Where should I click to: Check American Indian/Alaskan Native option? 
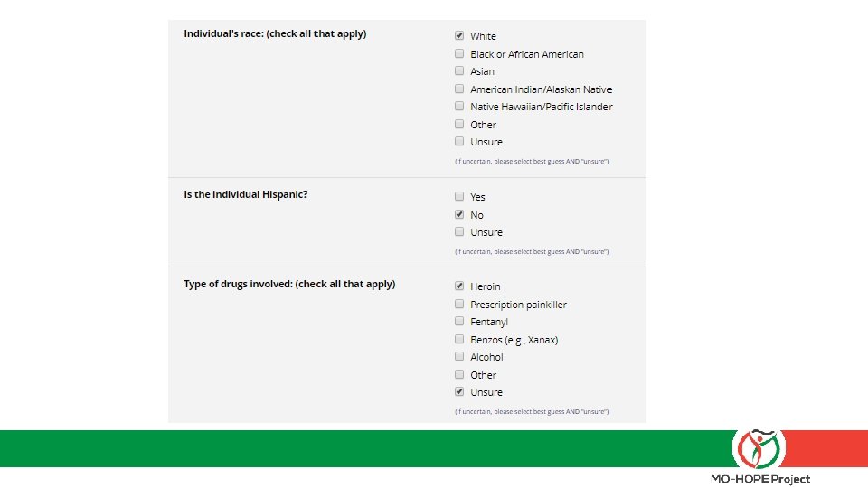459,89
